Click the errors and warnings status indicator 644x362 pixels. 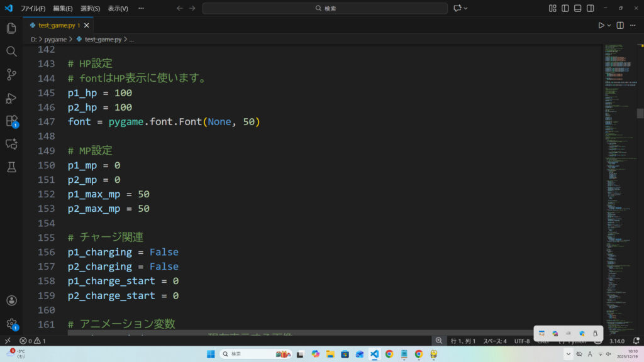coord(33,341)
